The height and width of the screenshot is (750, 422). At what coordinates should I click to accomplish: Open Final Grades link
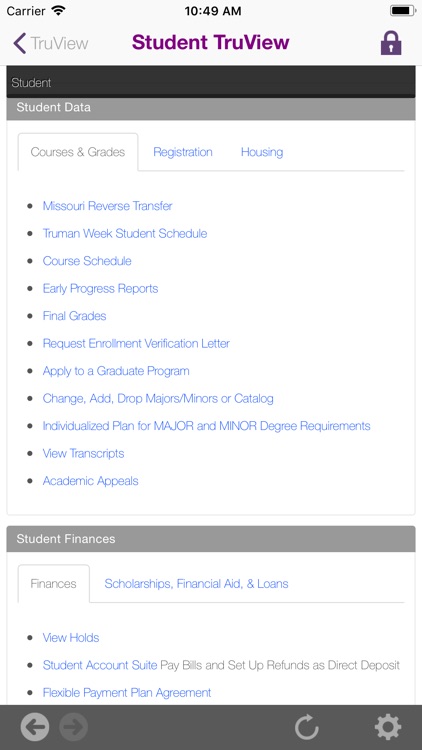click(75, 316)
